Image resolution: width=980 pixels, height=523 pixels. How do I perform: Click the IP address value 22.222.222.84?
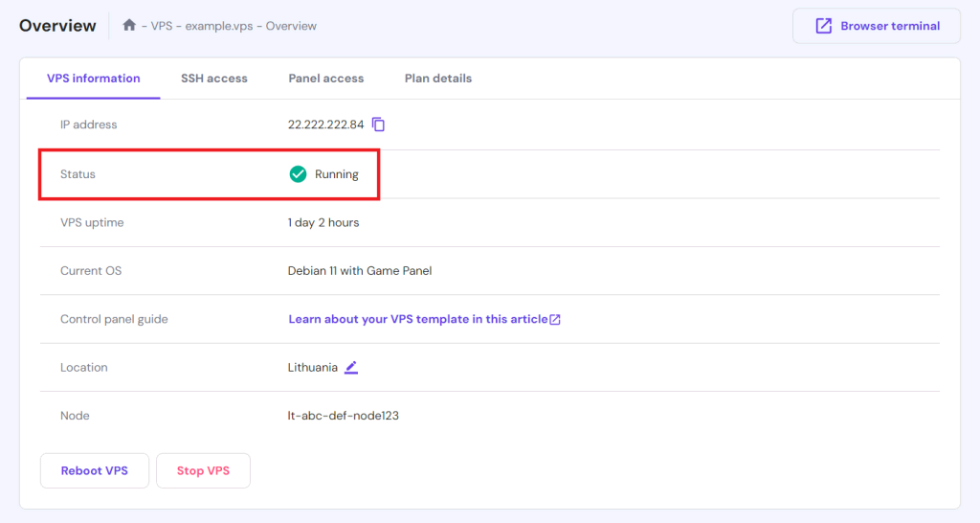(325, 125)
